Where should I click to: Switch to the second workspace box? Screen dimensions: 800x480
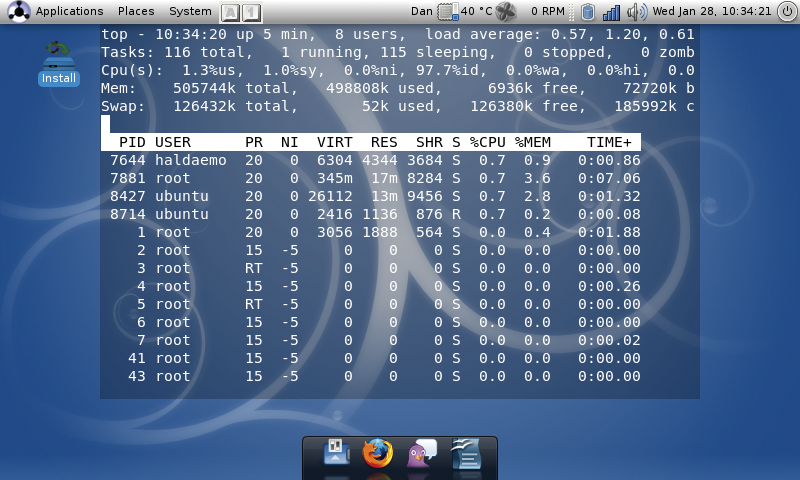[251, 12]
